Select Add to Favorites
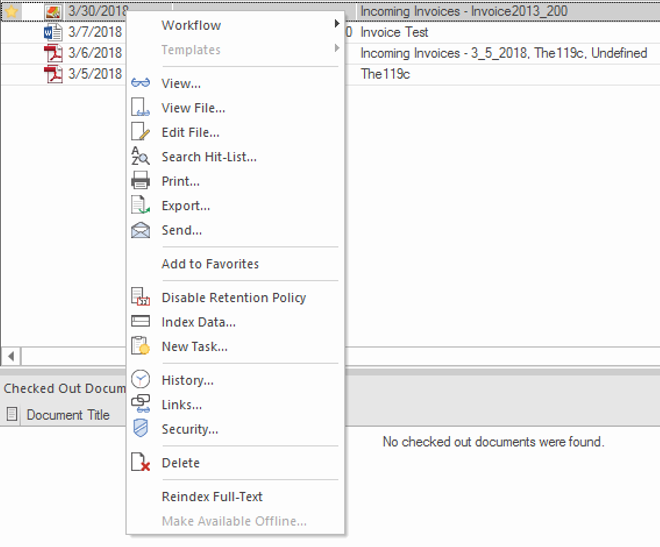This screenshot has height=547, width=660. click(235, 263)
